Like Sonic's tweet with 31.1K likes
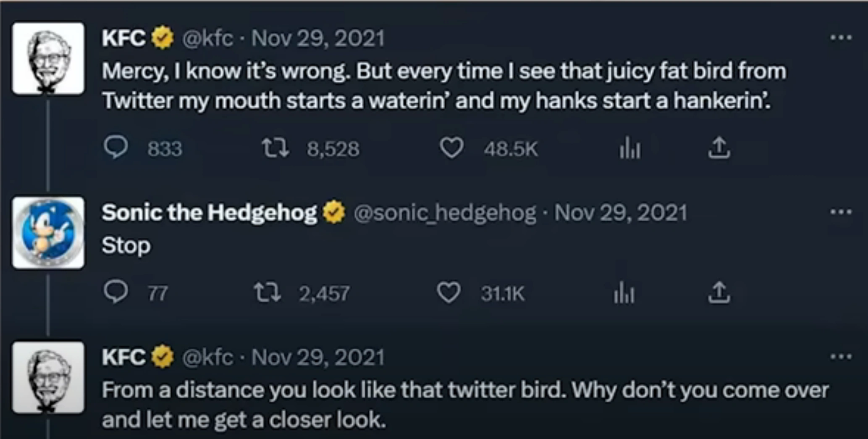The width and height of the screenshot is (868, 439). click(x=448, y=292)
